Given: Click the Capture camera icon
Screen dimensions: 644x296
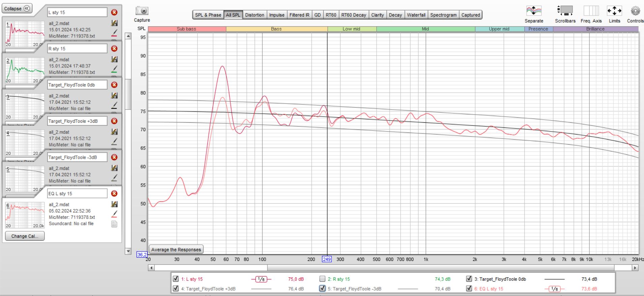Looking at the screenshot, I should (x=142, y=11).
